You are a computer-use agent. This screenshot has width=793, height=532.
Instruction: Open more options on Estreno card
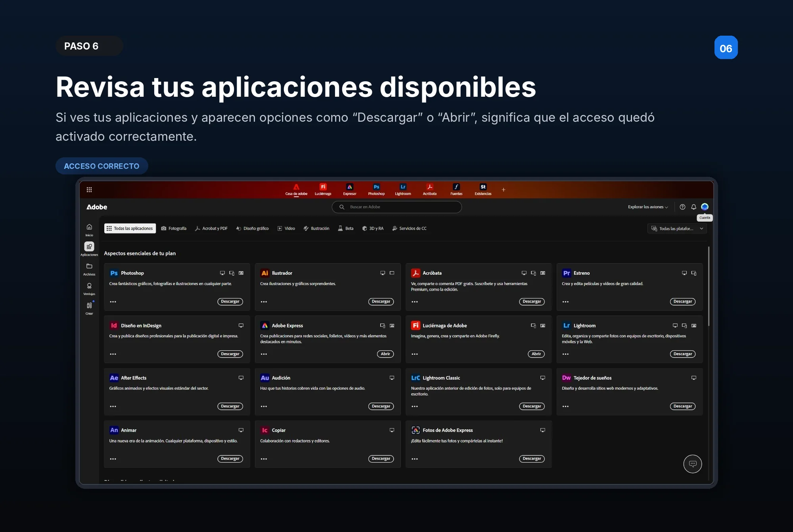coord(566,302)
